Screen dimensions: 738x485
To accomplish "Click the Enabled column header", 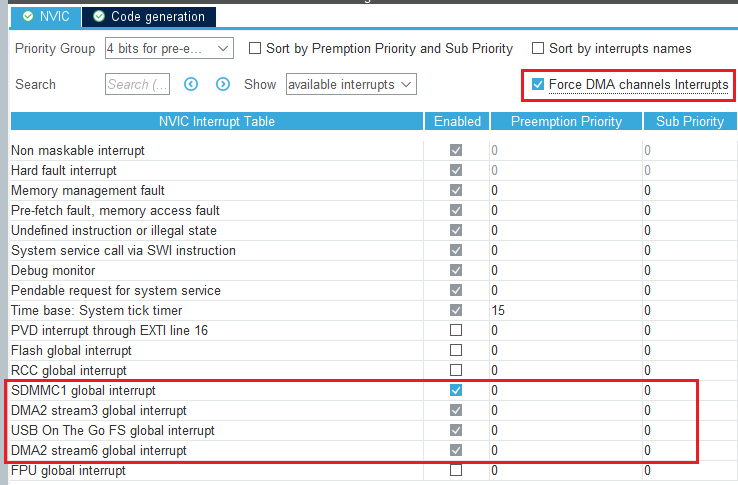I will click(456, 121).
